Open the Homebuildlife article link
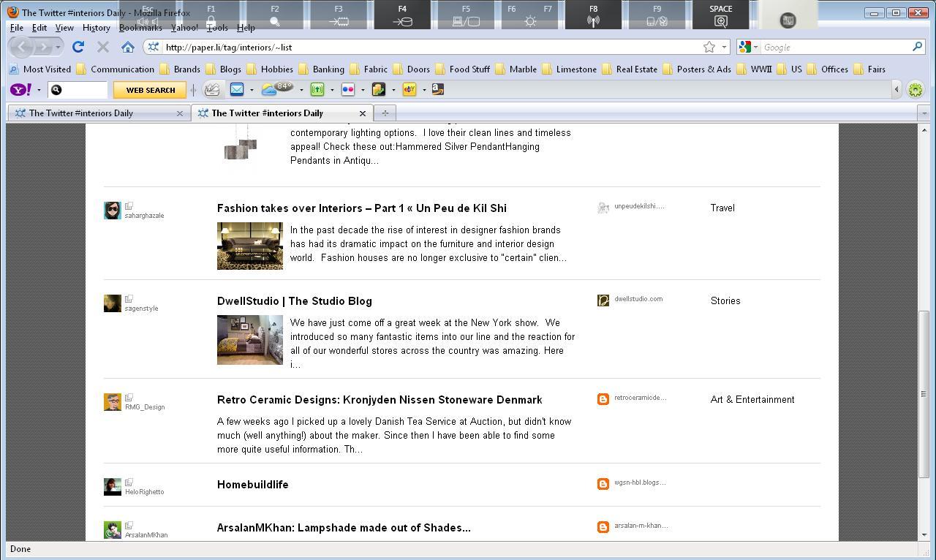936x560 pixels. pos(253,485)
